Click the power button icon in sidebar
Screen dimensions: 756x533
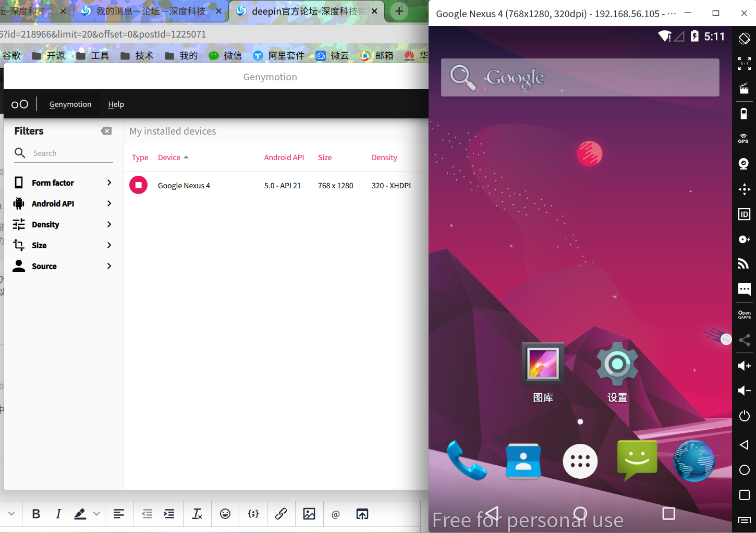pyautogui.click(x=744, y=416)
